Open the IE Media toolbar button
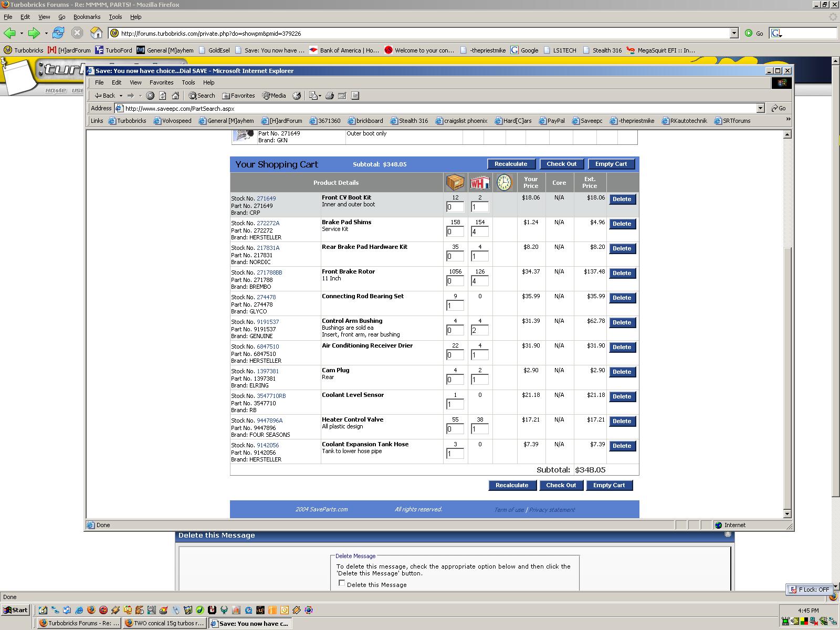 pos(274,96)
